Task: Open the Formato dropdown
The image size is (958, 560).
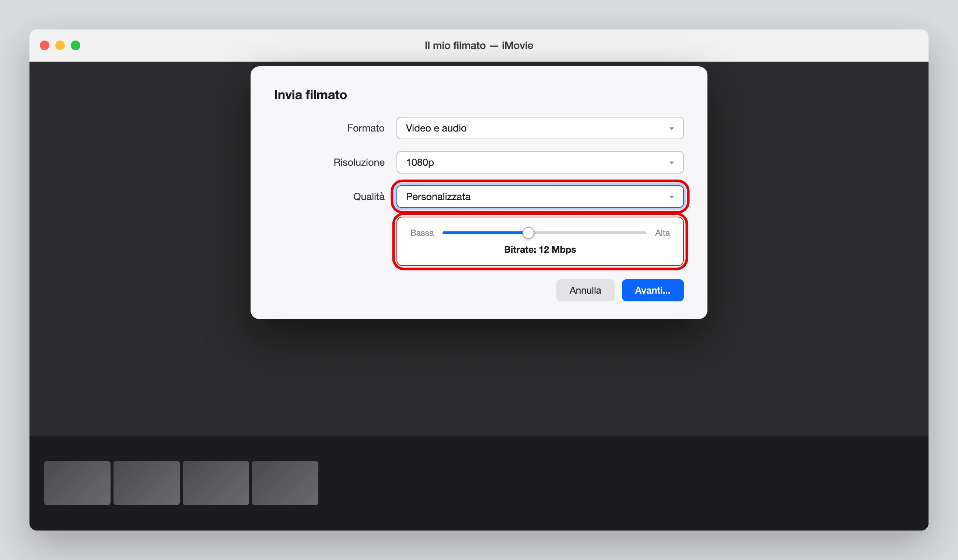Action: pos(540,128)
